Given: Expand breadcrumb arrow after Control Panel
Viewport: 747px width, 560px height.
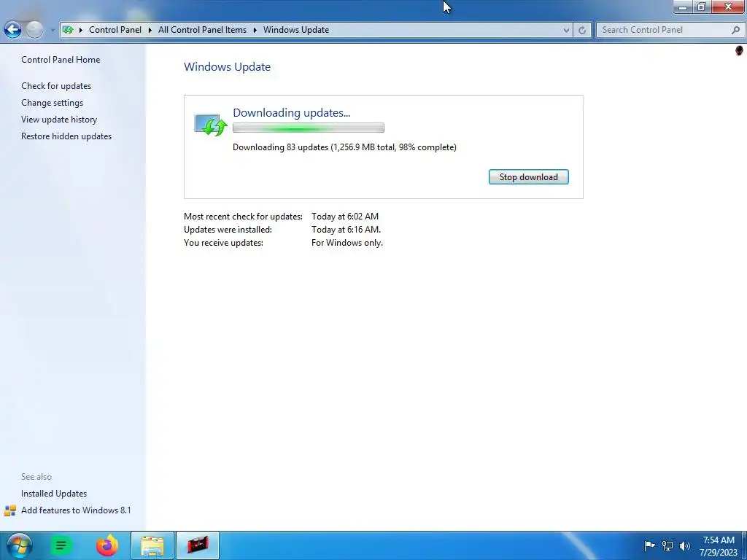Looking at the screenshot, I should coord(150,29).
